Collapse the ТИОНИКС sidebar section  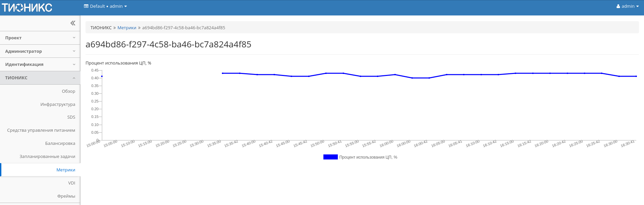[40, 78]
